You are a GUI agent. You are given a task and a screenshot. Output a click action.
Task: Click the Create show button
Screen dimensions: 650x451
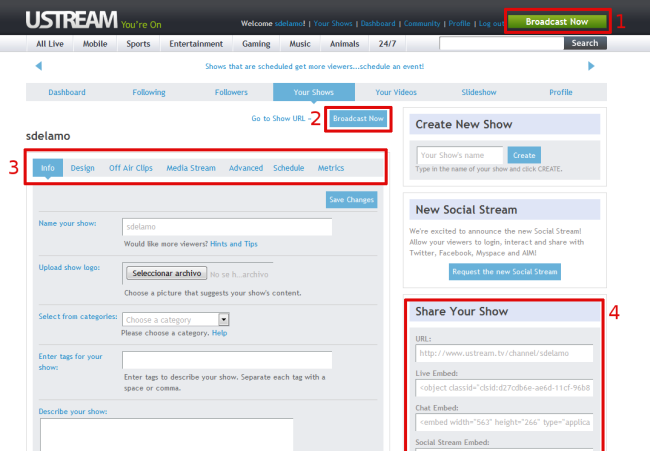(x=524, y=155)
